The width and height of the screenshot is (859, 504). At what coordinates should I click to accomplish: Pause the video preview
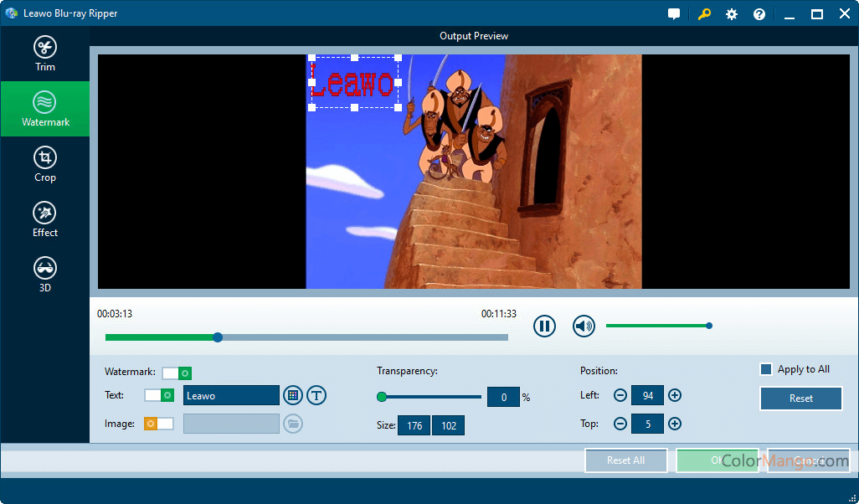click(544, 327)
